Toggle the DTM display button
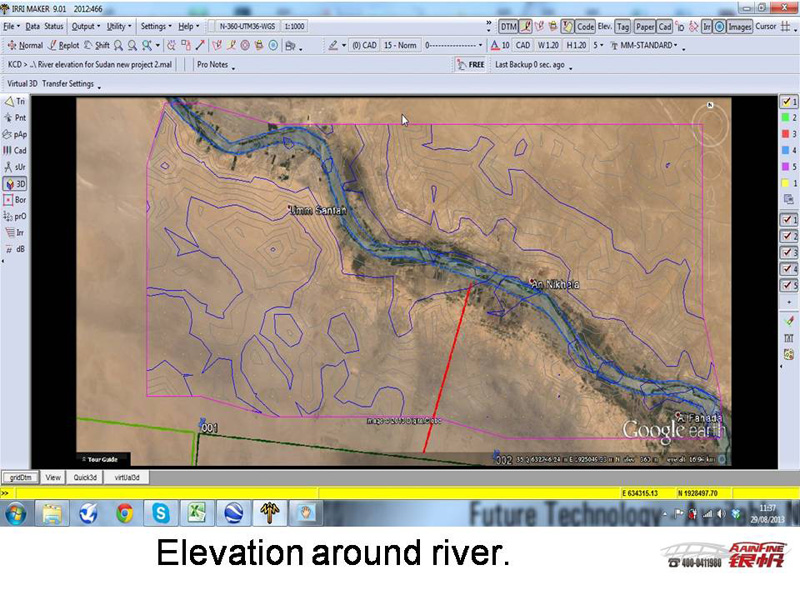 pos(509,27)
